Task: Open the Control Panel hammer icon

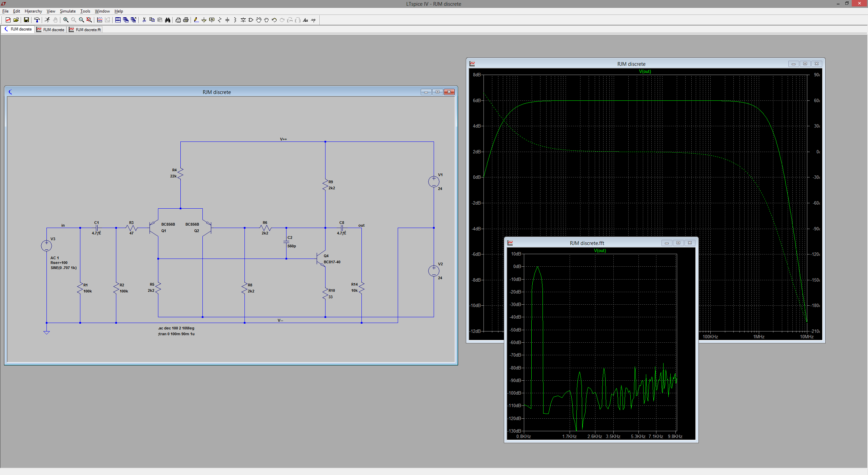Action: tap(37, 20)
